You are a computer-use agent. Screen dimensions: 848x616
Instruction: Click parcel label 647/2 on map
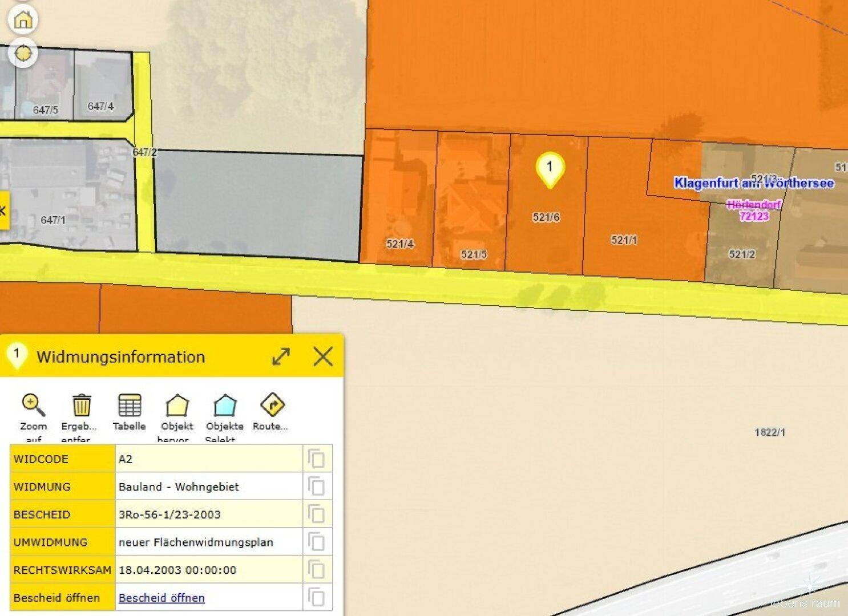tap(144, 152)
